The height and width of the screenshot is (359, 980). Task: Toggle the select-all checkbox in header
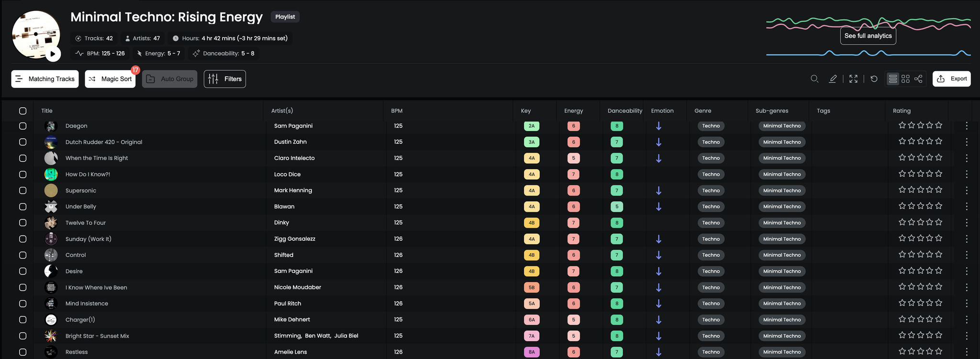click(22, 111)
